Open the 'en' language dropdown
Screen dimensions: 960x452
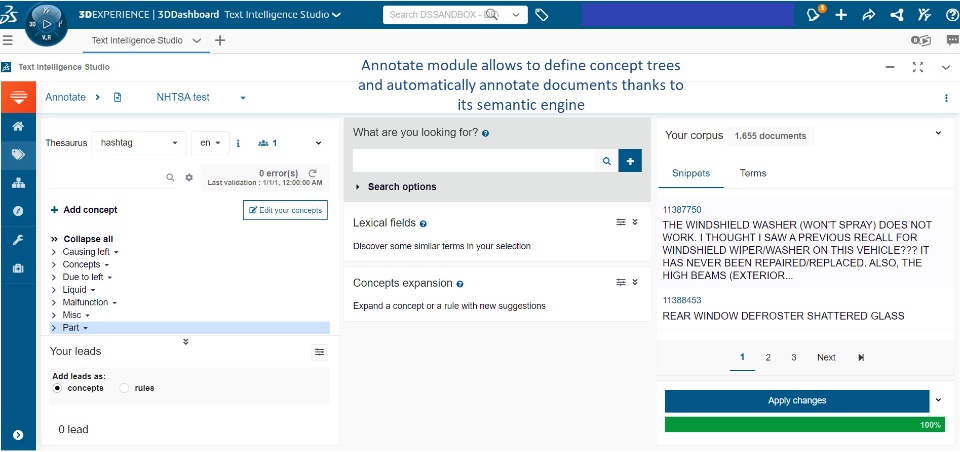click(210, 143)
